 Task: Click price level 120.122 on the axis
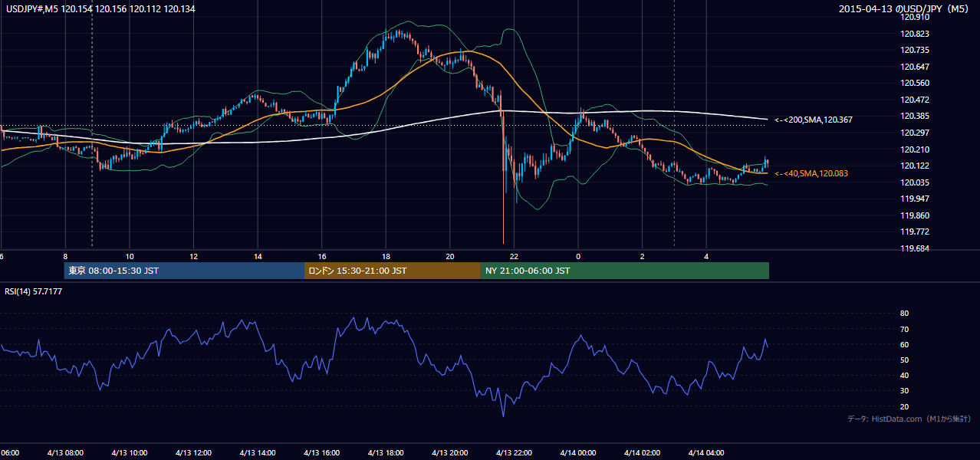click(914, 166)
